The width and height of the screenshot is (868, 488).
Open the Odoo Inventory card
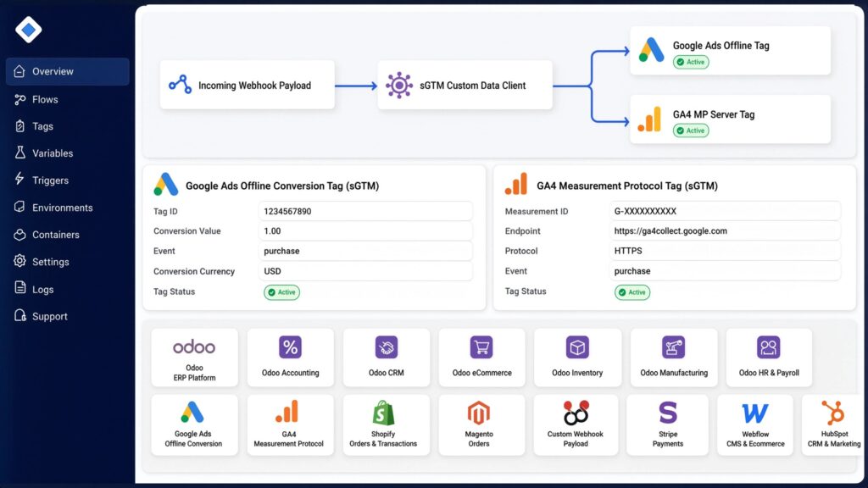click(x=577, y=358)
